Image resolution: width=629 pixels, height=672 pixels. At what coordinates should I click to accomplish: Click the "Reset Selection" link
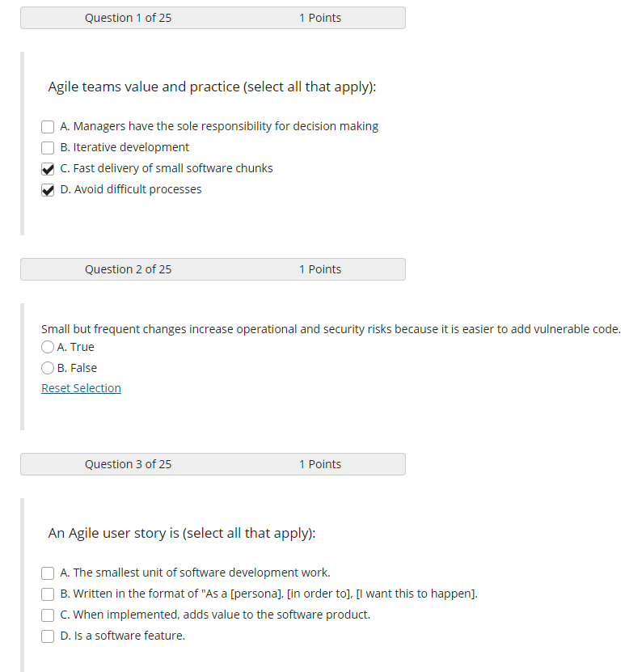coord(81,387)
